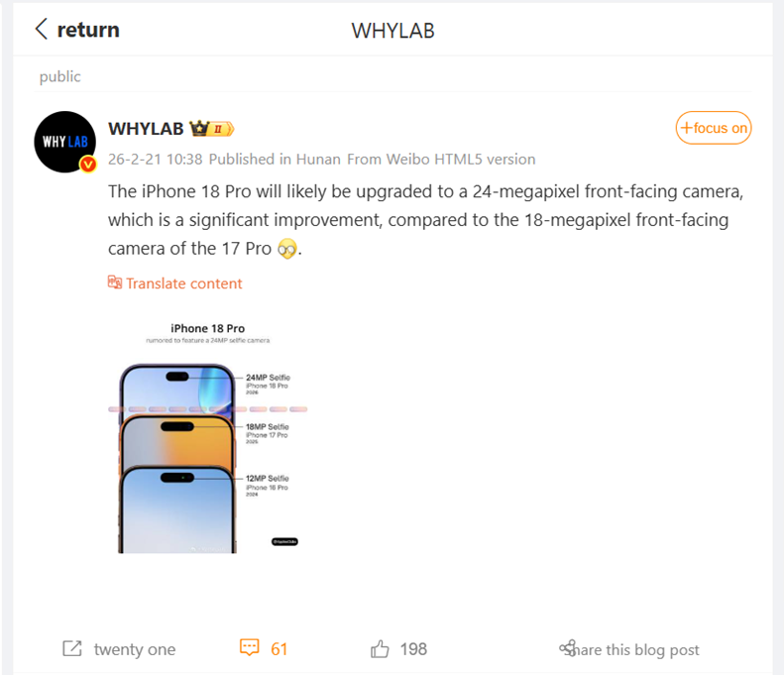This screenshot has height=675, width=784.
Task: Click the WHYLAB username link
Action: (146, 129)
